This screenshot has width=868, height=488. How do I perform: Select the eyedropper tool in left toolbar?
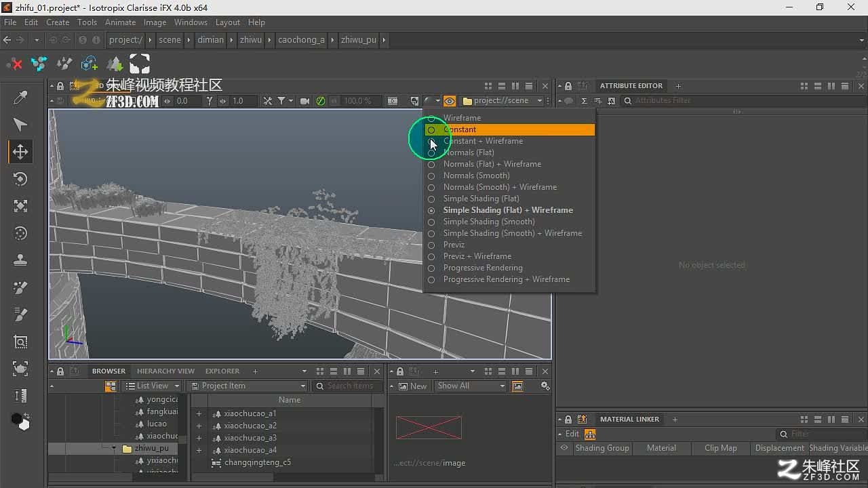20,98
